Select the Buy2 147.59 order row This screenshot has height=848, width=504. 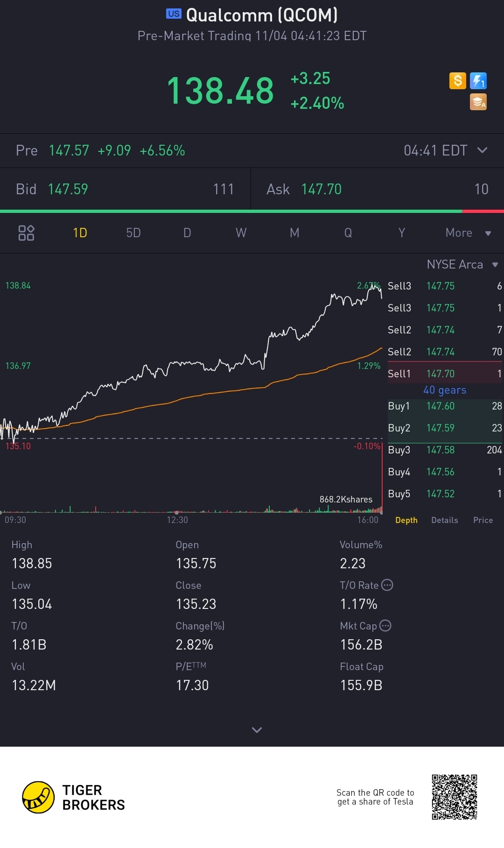[x=445, y=428]
